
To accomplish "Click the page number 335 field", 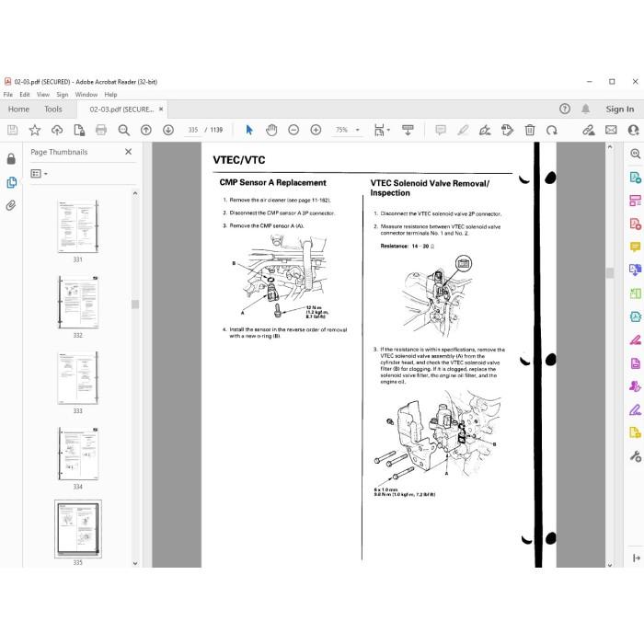I will coord(193,130).
